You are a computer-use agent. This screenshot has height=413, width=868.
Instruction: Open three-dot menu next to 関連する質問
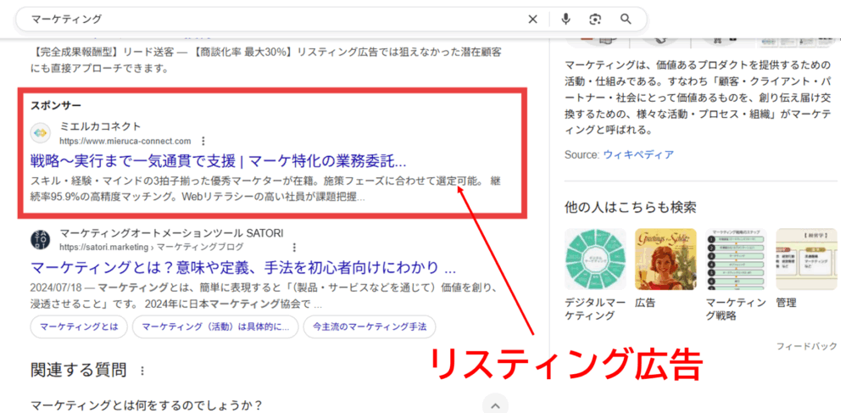144,371
